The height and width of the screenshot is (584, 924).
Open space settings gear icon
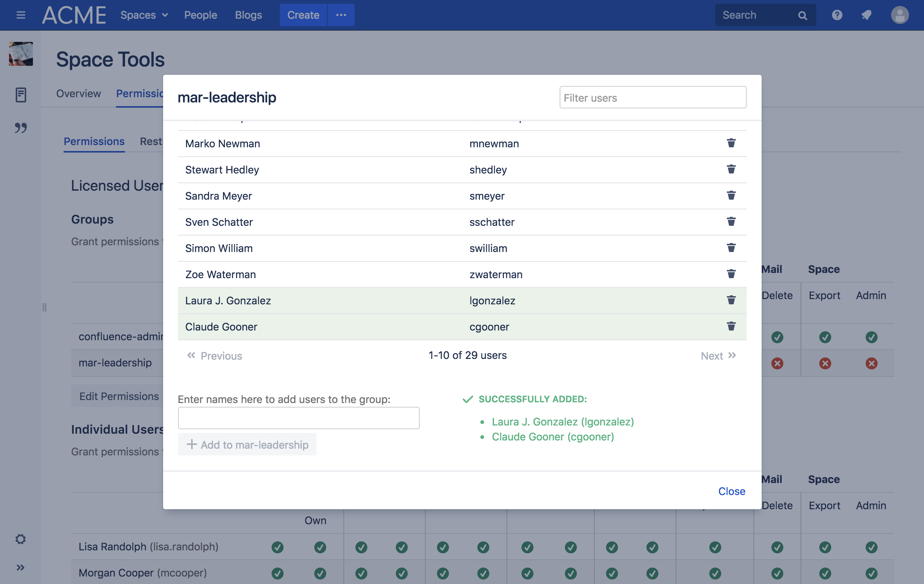(20, 539)
